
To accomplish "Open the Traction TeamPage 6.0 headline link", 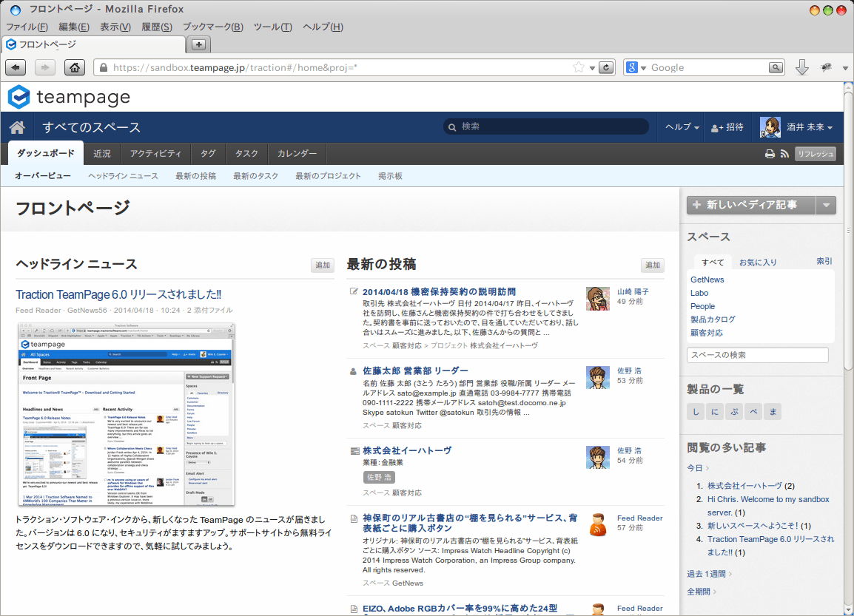I will (x=118, y=294).
